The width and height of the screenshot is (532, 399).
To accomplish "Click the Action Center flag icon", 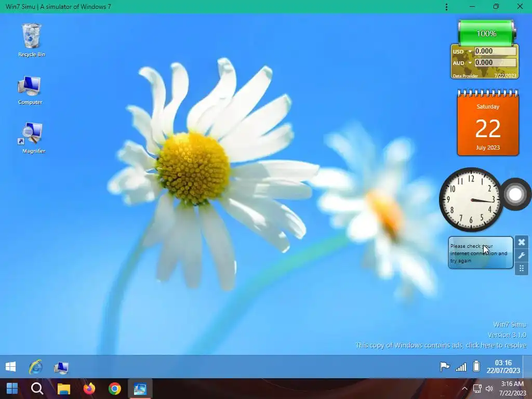I will tap(445, 367).
